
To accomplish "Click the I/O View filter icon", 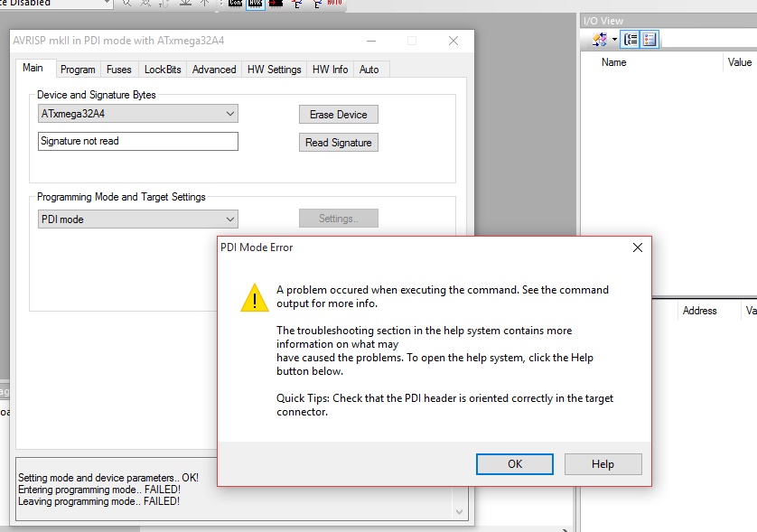I will pyautogui.click(x=599, y=40).
